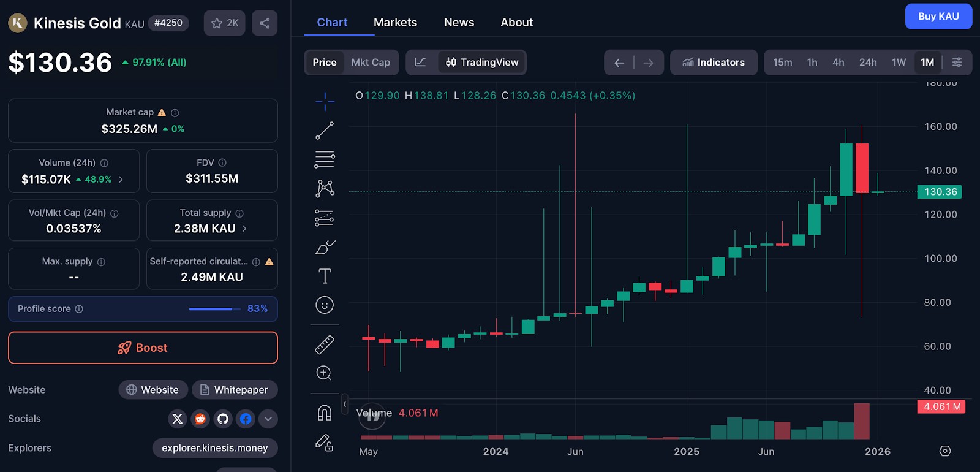Open the emoji icons tool
980x472 pixels.
tap(325, 305)
